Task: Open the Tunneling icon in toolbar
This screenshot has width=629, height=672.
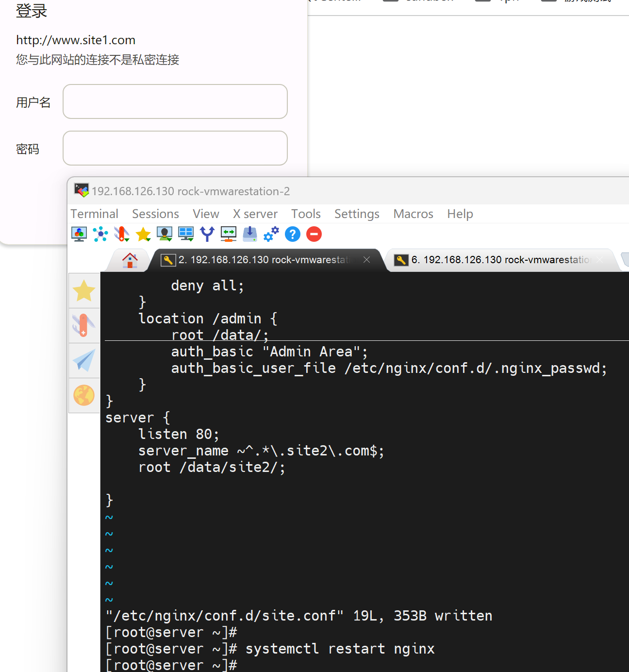Action: [x=229, y=234]
